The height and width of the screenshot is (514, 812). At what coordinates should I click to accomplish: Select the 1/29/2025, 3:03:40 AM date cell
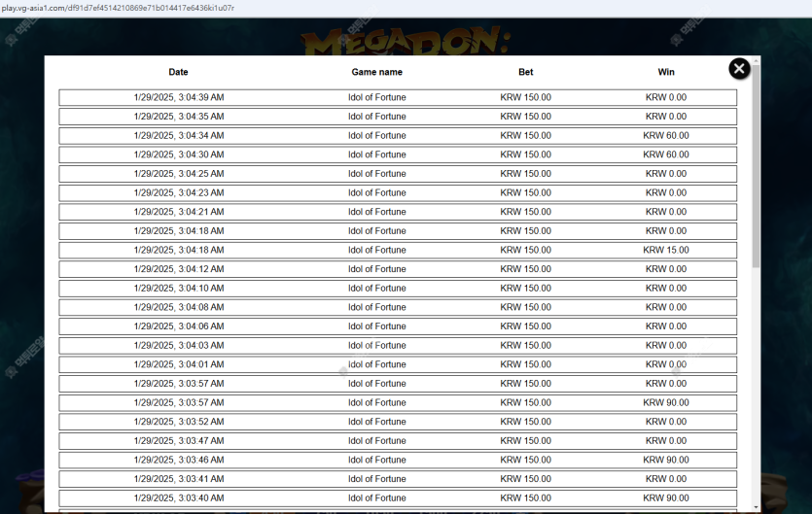tap(179, 497)
